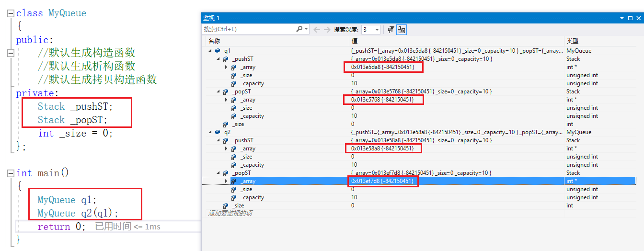Toggle the pin/filter toolbar icon in watch window
This screenshot has width=644, height=251.
(391, 30)
